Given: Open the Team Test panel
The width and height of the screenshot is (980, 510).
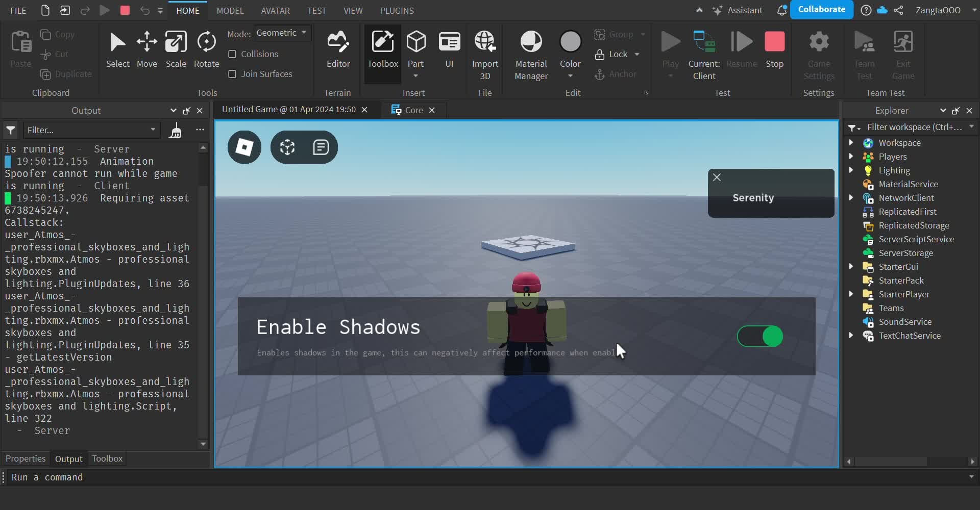Looking at the screenshot, I should [864, 54].
